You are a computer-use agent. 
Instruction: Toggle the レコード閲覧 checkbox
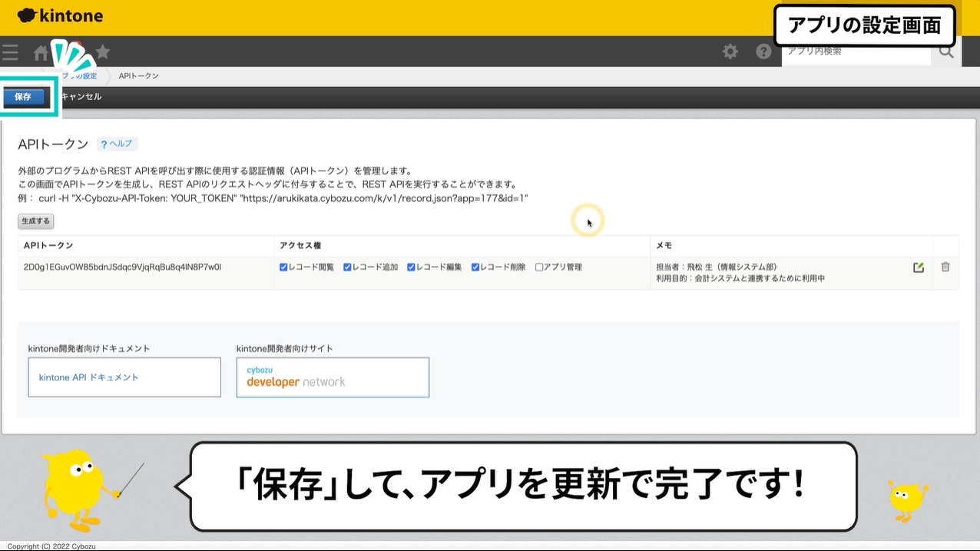pyautogui.click(x=283, y=267)
